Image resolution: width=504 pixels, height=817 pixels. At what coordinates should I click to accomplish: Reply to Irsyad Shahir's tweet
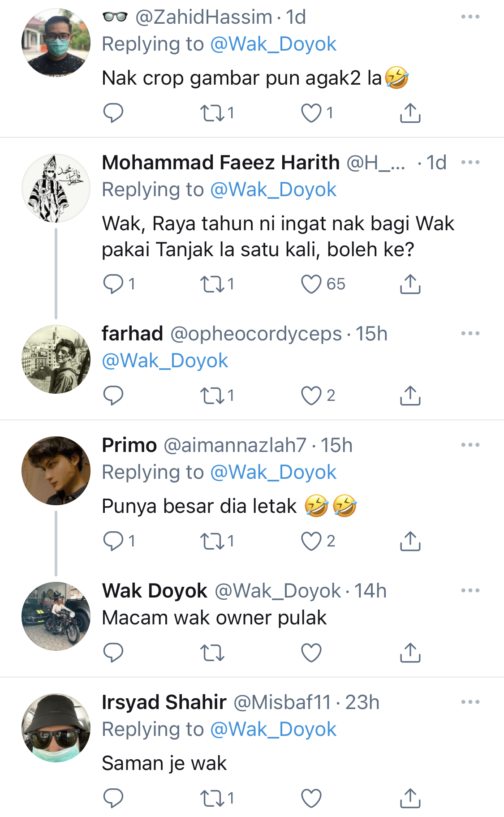[x=113, y=798]
